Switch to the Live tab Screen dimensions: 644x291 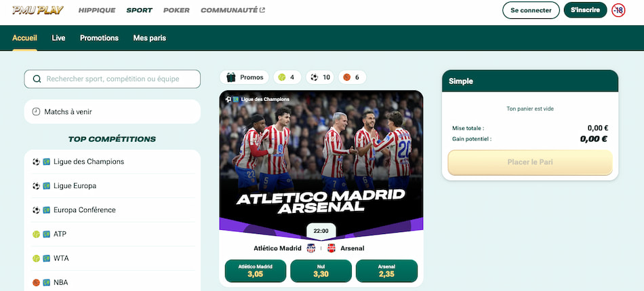(58, 38)
